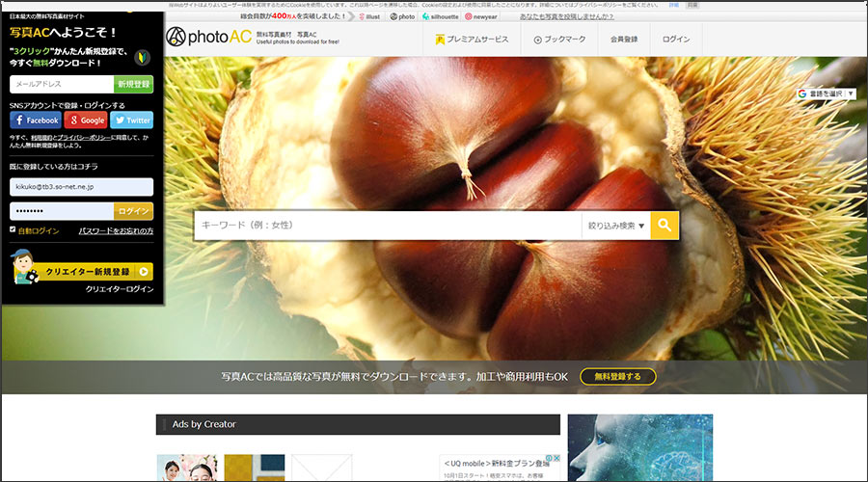Screen dimensions: 868x482
Task: Open the illust sister site link
Action: 372,16
